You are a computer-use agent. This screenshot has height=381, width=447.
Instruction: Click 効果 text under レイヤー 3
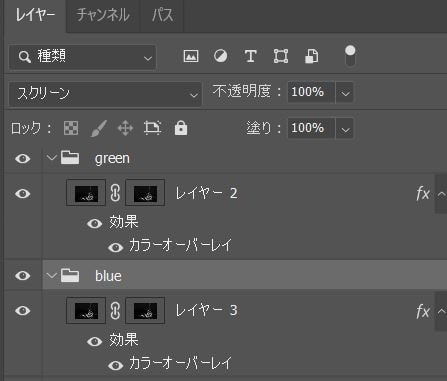coord(124,340)
